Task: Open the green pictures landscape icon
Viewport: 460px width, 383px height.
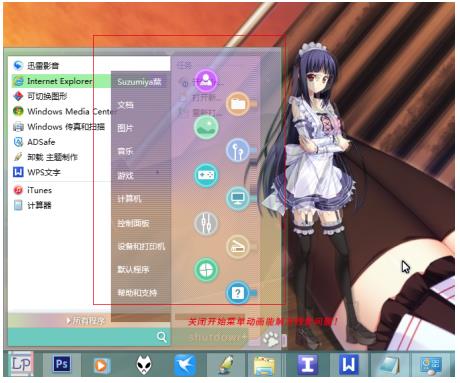Action: click(206, 127)
